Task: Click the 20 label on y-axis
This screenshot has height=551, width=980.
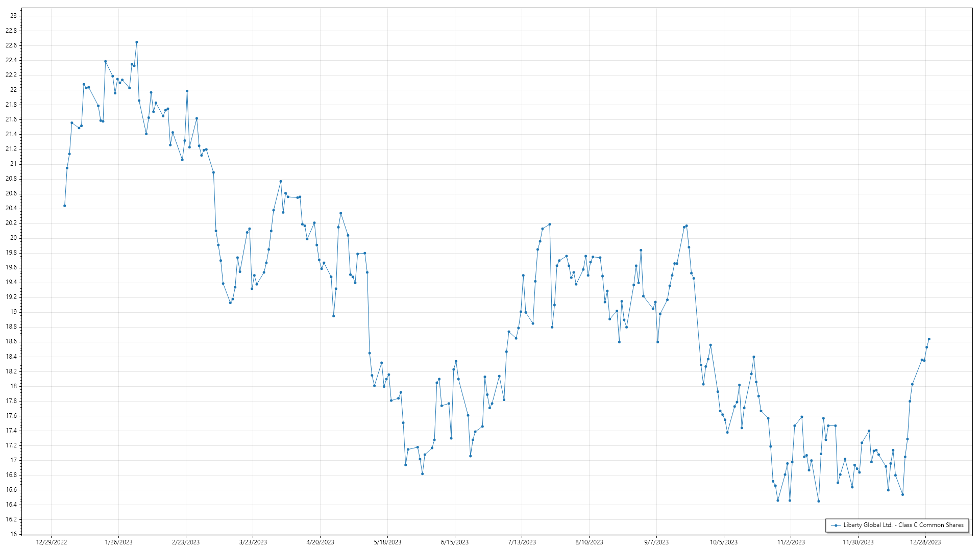Action: 13,238
